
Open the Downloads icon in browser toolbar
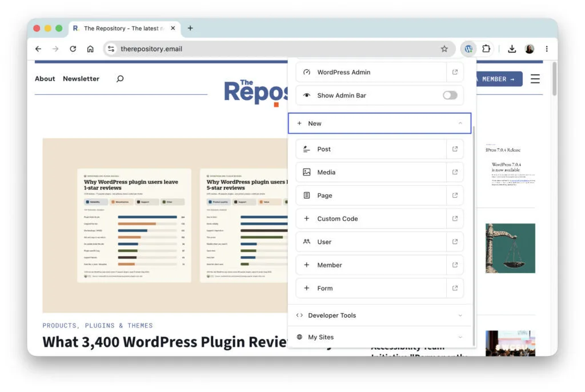(512, 49)
